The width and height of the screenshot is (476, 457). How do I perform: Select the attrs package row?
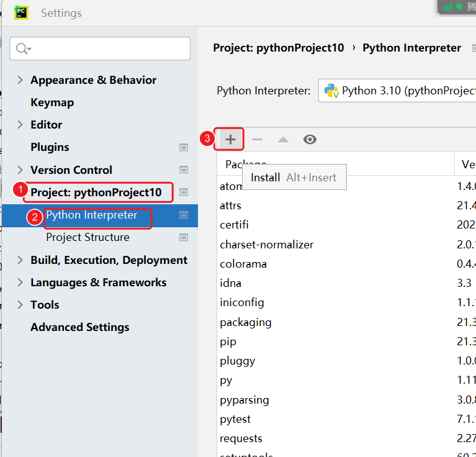click(x=346, y=206)
